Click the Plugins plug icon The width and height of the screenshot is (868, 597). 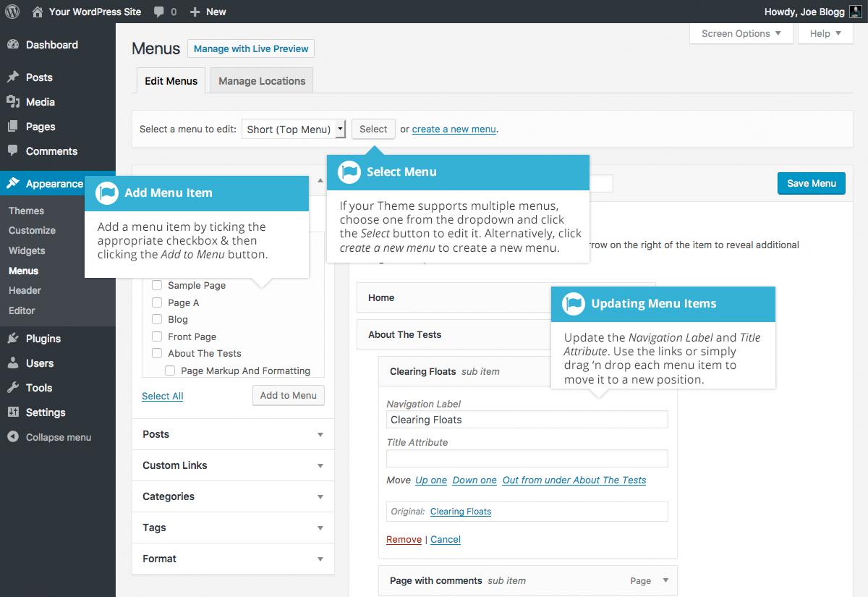(x=13, y=339)
